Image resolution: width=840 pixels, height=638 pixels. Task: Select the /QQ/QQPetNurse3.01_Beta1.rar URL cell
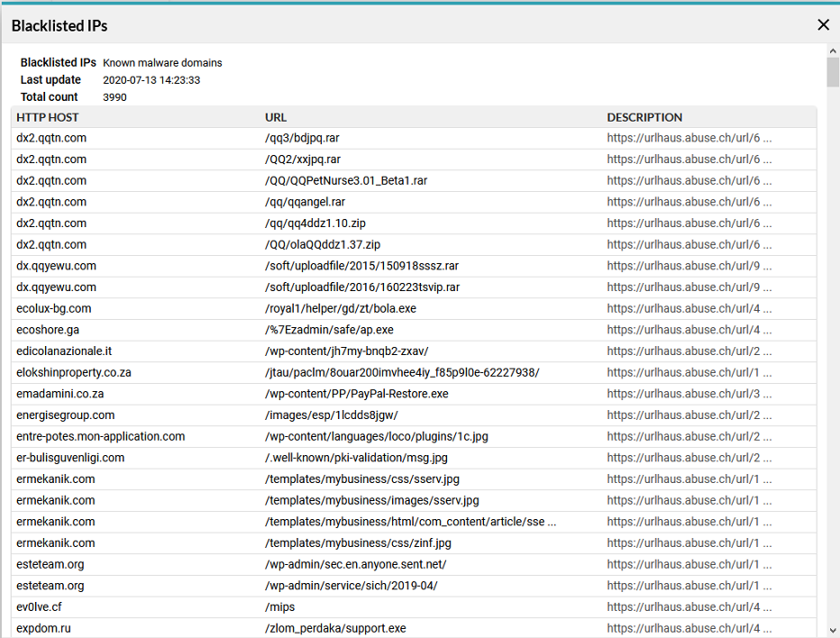346,180
